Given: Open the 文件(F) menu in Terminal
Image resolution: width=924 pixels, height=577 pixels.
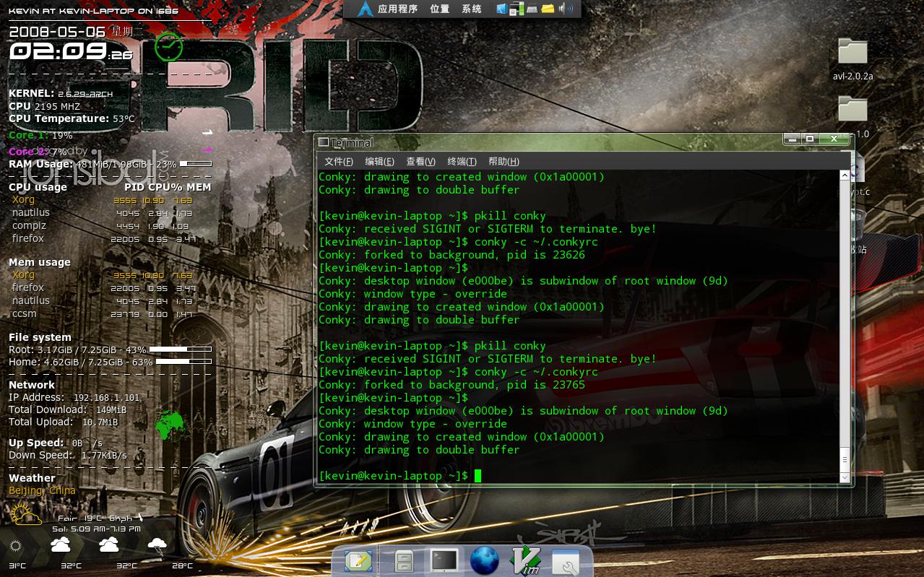Looking at the screenshot, I should tap(339, 161).
